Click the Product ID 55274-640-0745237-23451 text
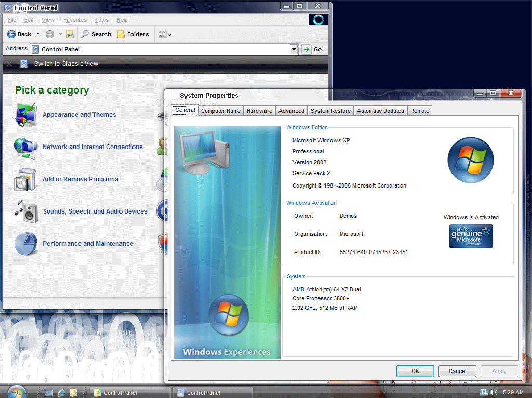532x398 pixels. 374,252
